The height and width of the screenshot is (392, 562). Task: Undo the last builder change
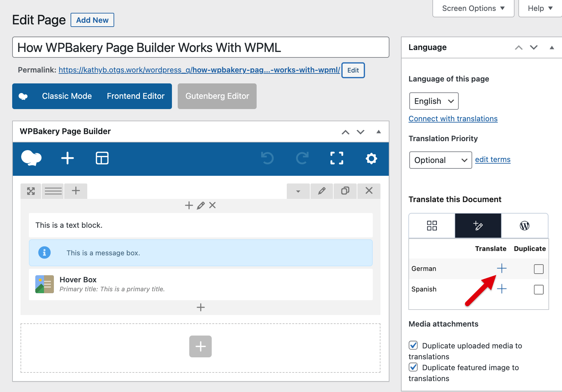[x=267, y=158]
